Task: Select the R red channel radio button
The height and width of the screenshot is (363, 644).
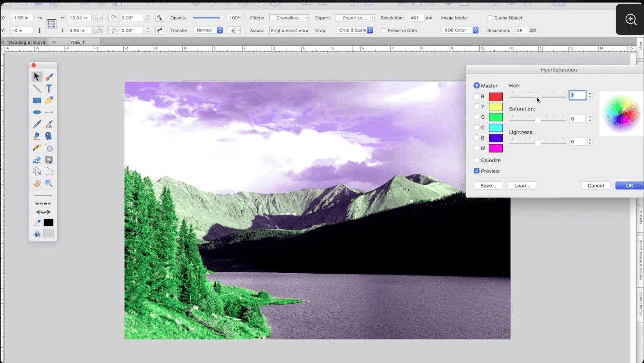Action: click(x=476, y=96)
